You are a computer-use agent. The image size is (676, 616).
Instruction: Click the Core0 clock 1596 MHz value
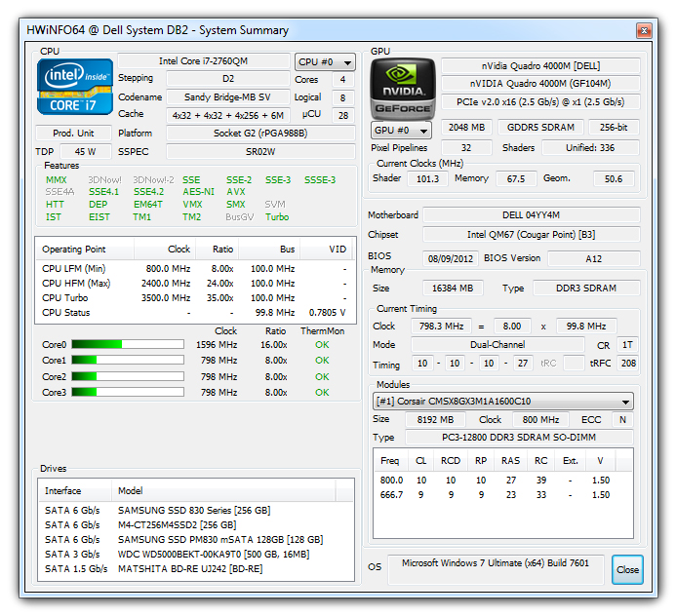(x=217, y=345)
